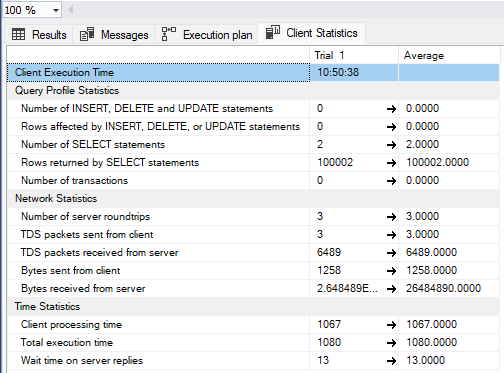
Task: Click the Execution plan diagram icon
Action: [x=169, y=34]
